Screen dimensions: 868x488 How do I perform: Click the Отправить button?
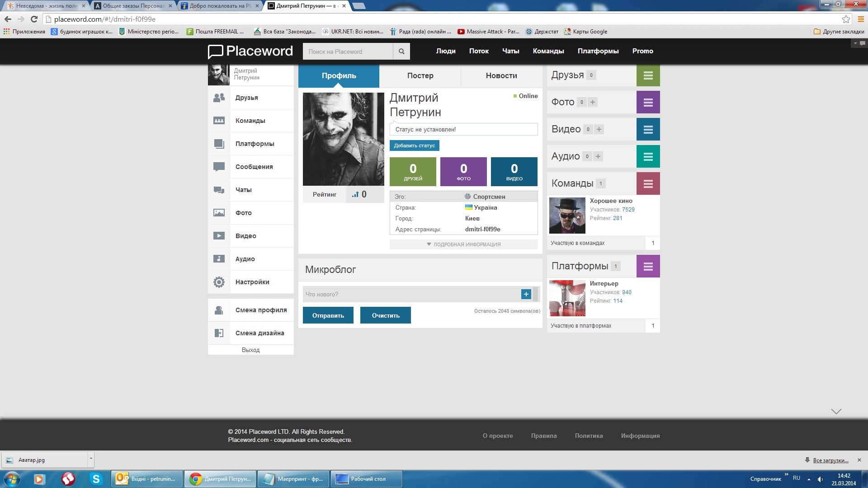tap(328, 315)
